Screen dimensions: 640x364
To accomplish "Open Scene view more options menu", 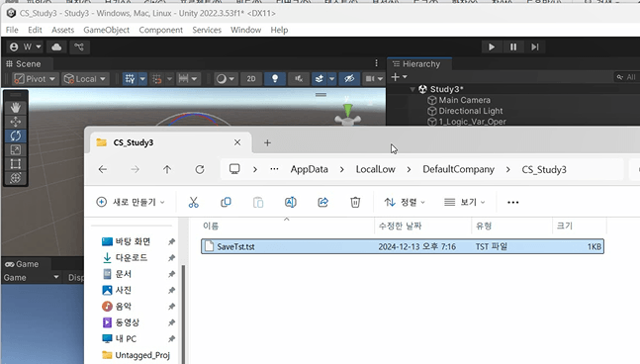I will pyautogui.click(x=376, y=63).
